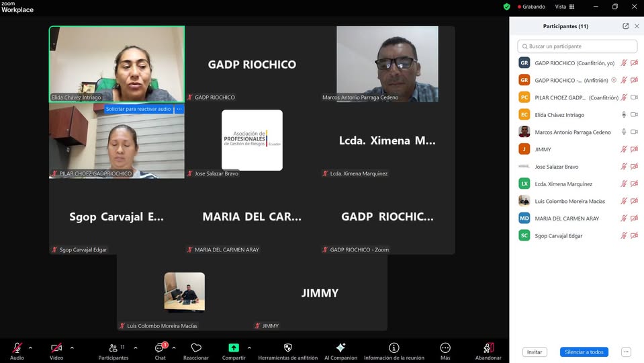Screen dimensions: 644x363
Task: Open the Chat panel icon
Action: click(160, 348)
